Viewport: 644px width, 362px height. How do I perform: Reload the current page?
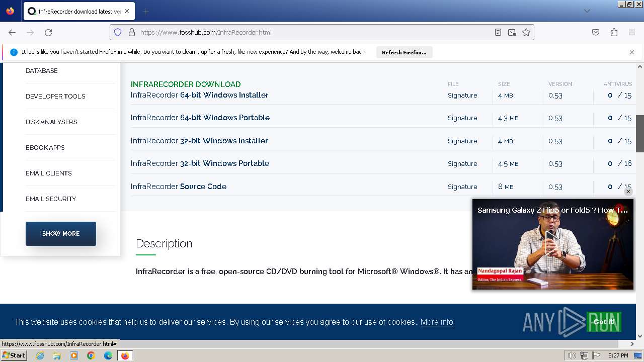coord(48,32)
